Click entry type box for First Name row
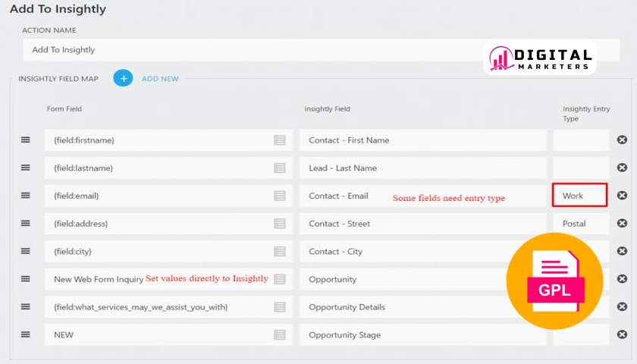 pyautogui.click(x=581, y=140)
